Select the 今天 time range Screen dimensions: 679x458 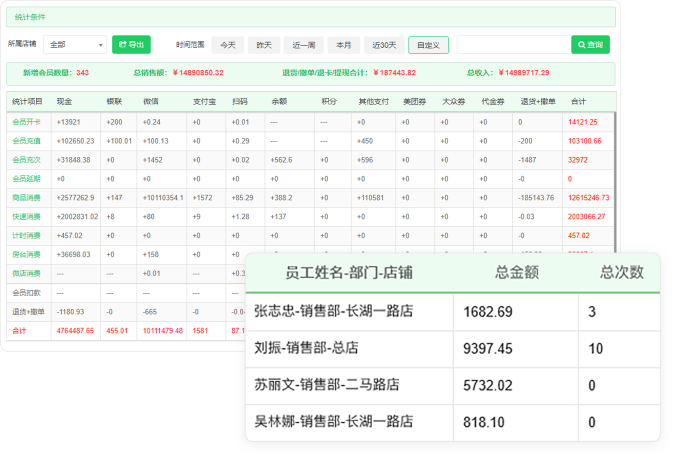click(228, 45)
